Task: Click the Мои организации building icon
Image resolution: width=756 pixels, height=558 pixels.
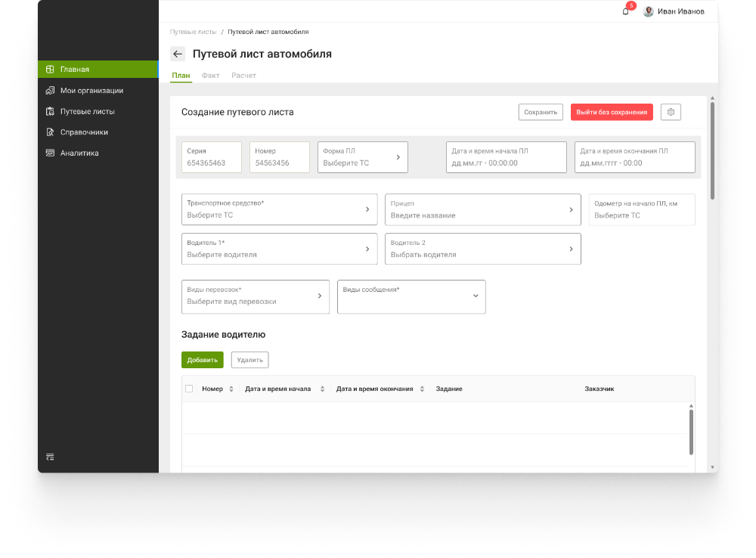Action: [x=50, y=91]
